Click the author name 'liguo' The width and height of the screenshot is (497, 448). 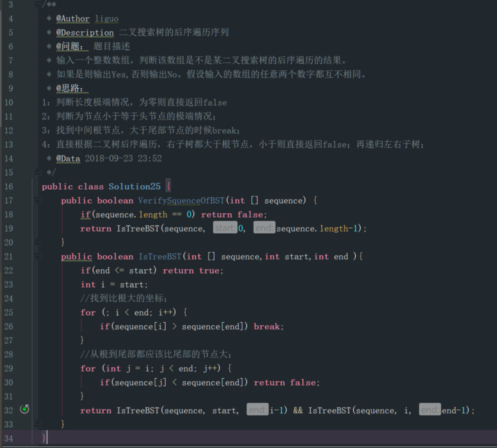coord(107,18)
